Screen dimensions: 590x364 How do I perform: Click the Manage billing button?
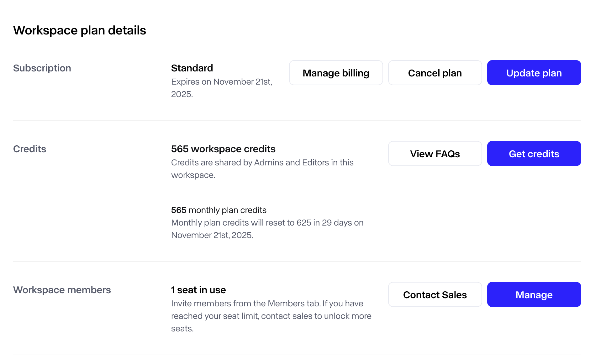coord(336,73)
